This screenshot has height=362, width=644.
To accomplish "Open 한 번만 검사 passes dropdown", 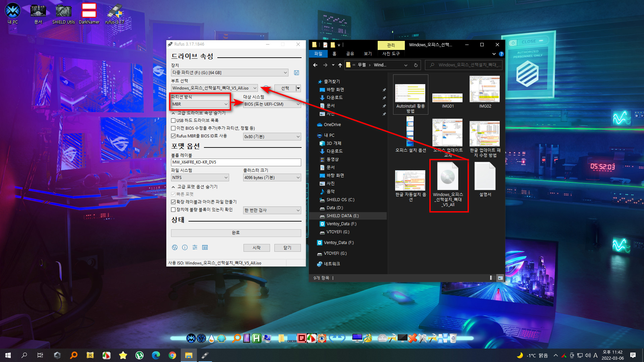I will (x=272, y=210).
